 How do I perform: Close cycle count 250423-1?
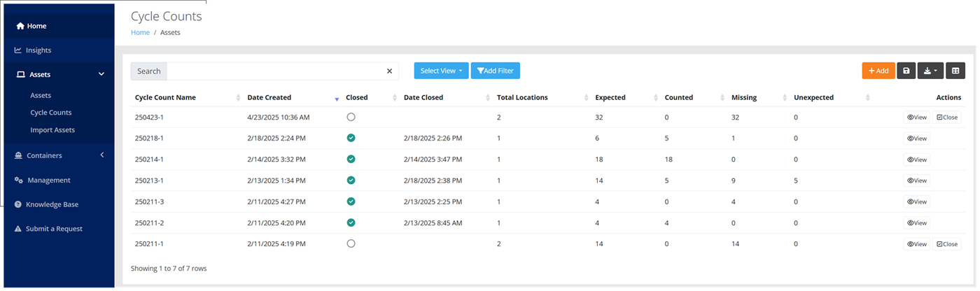947,118
